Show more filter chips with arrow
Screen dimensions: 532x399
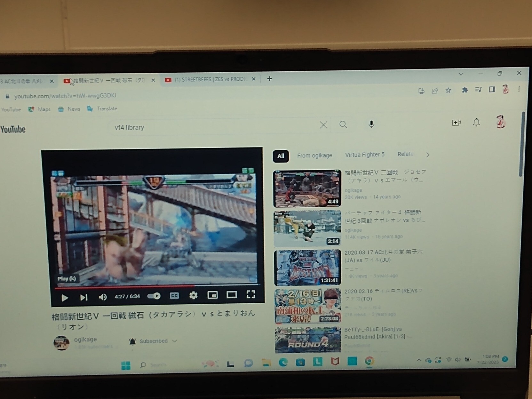(x=428, y=155)
